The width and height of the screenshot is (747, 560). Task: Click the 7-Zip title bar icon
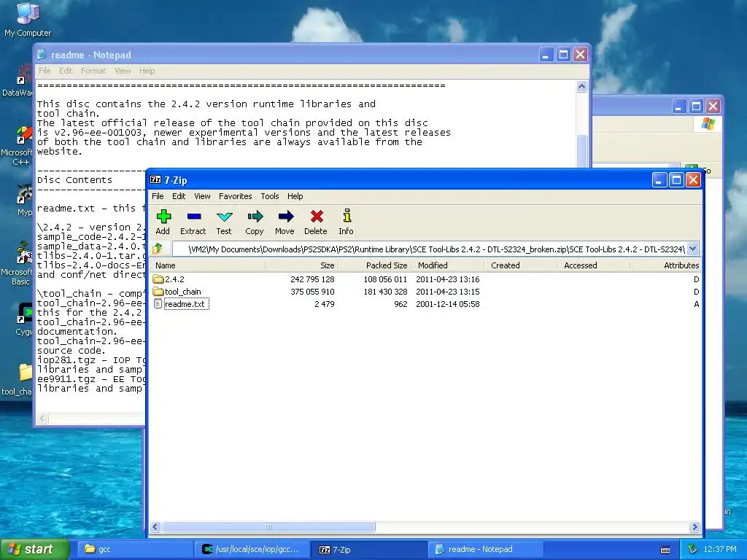coord(155,179)
